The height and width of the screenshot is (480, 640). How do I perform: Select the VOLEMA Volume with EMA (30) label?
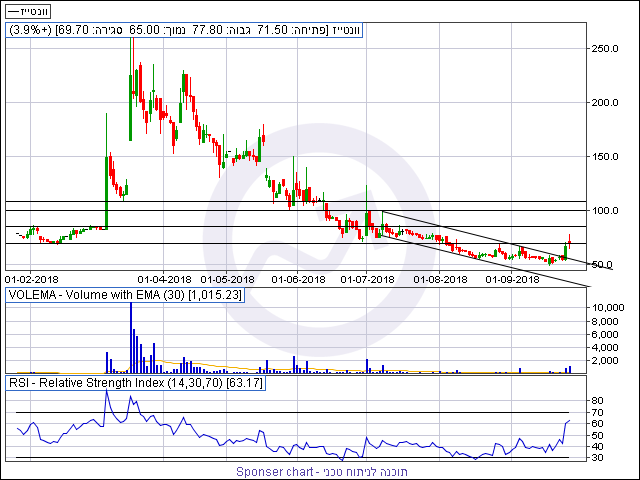coord(128,295)
